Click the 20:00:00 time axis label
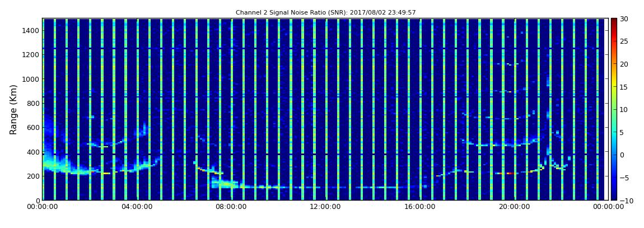This screenshot has height=228, width=644. click(514, 207)
